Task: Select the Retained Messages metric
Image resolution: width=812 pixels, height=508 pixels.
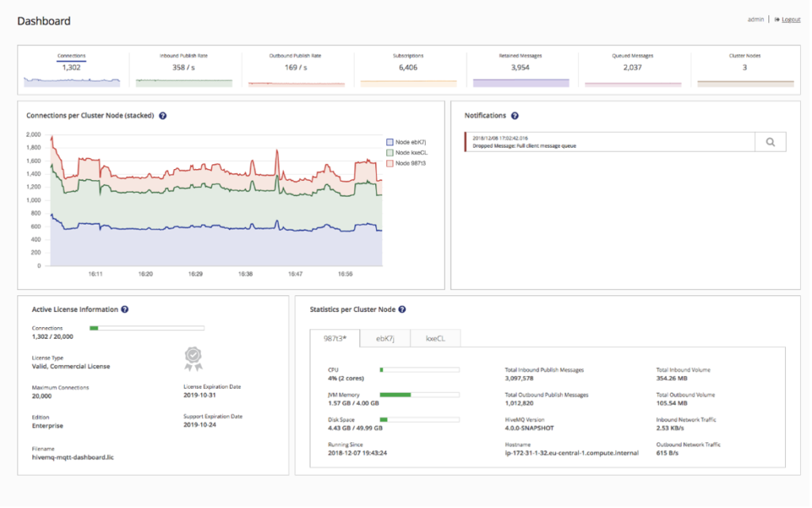Action: (520, 68)
